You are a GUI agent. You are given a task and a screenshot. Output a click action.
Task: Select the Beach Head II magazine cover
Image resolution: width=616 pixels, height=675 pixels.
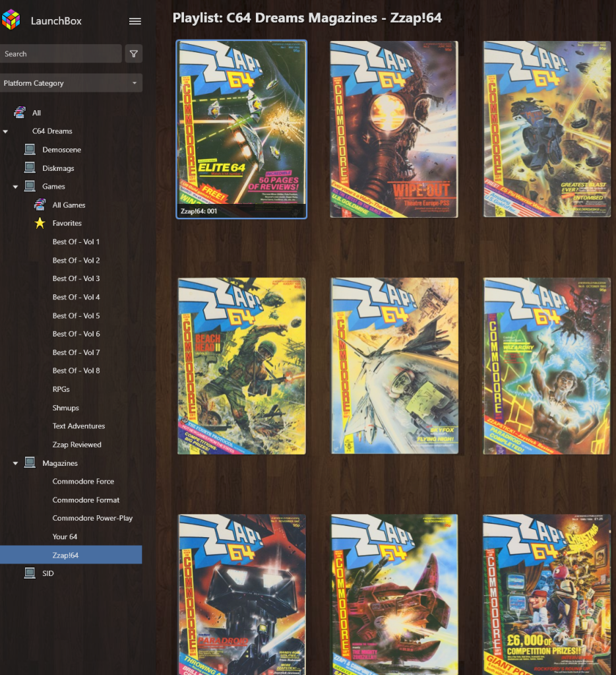click(241, 366)
